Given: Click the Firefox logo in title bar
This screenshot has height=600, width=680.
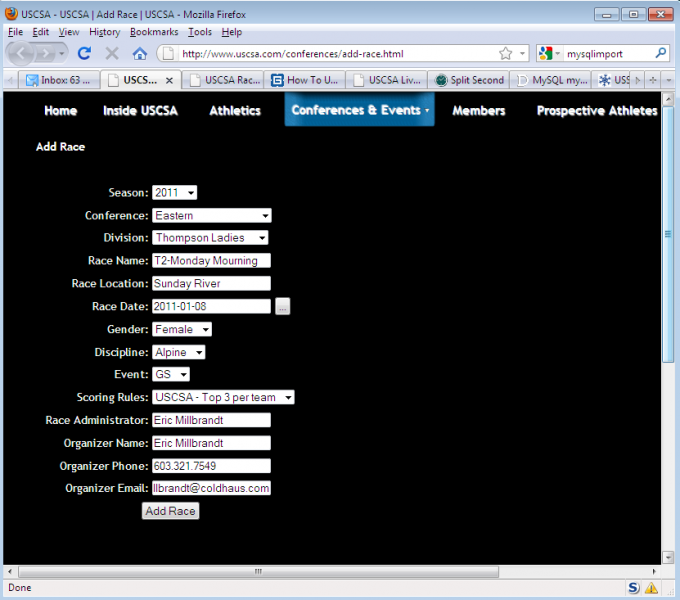Looking at the screenshot, I should pos(11,14).
